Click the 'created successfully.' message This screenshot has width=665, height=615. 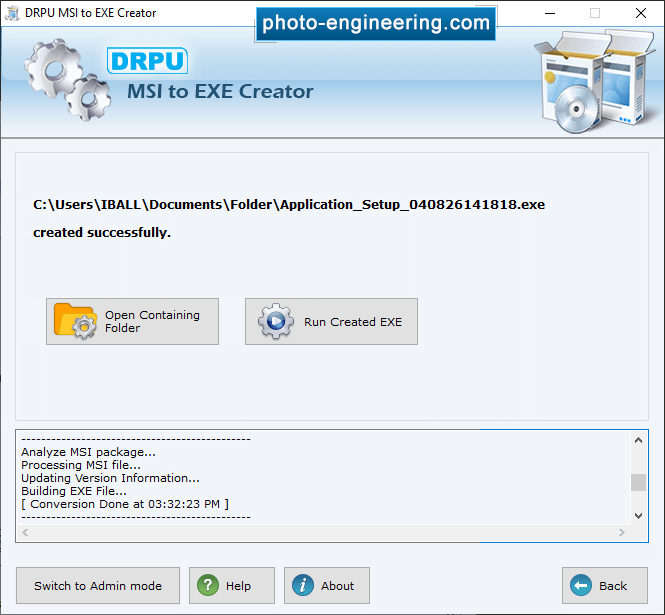[x=102, y=232]
